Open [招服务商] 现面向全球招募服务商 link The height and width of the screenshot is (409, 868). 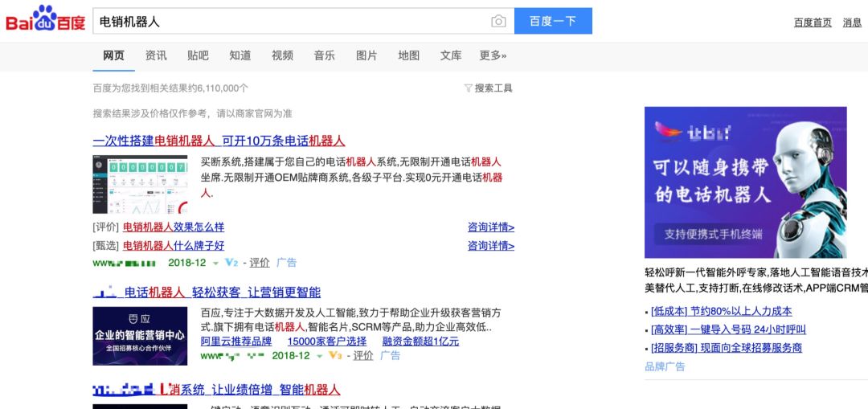pos(727,348)
